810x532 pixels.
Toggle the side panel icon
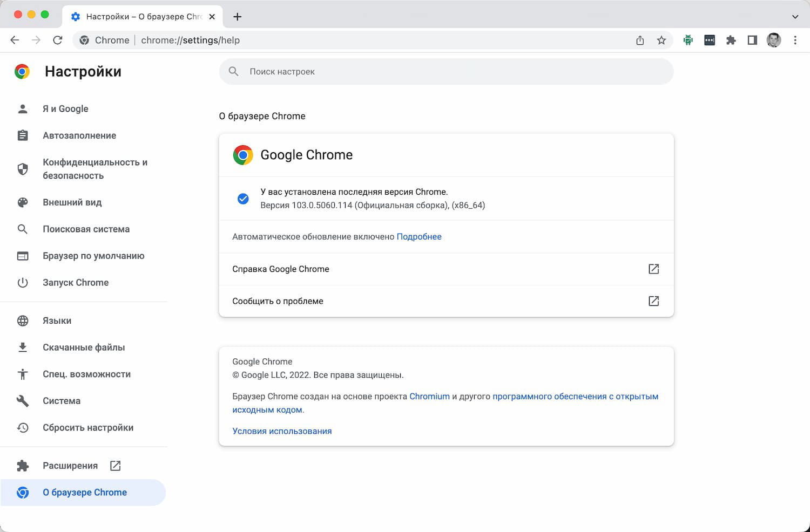coord(752,40)
